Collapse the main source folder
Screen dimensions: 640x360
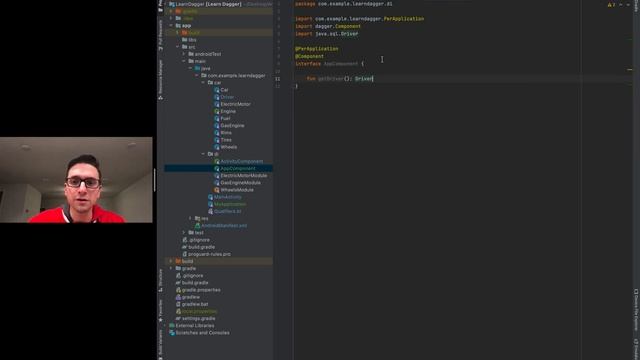pyautogui.click(x=184, y=61)
